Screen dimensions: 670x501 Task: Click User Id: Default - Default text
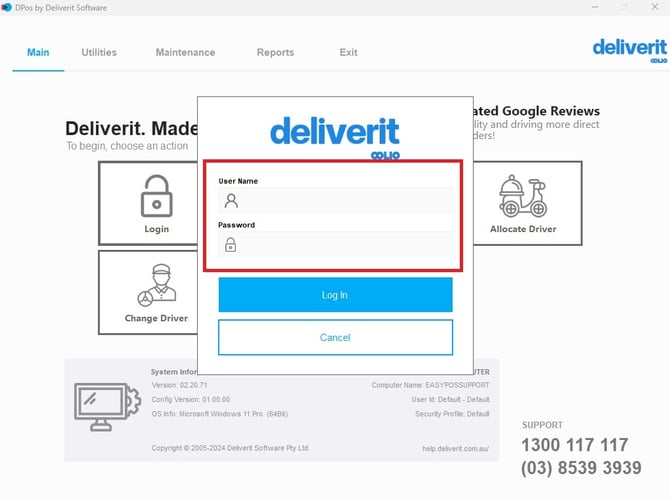[x=450, y=399]
